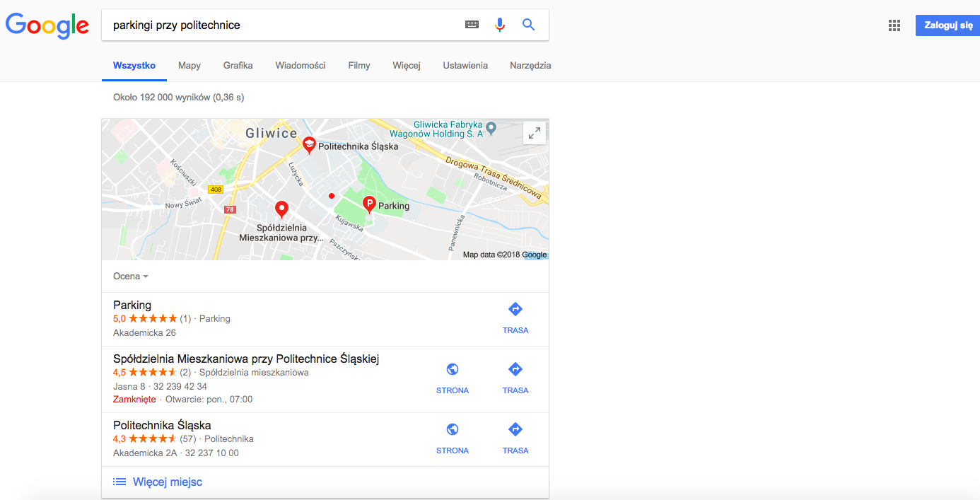Viewport: 980px width, 500px height.
Task: Get directions (Trasa) to Spółdzielnia Mieszkaniowa
Action: 515,378
